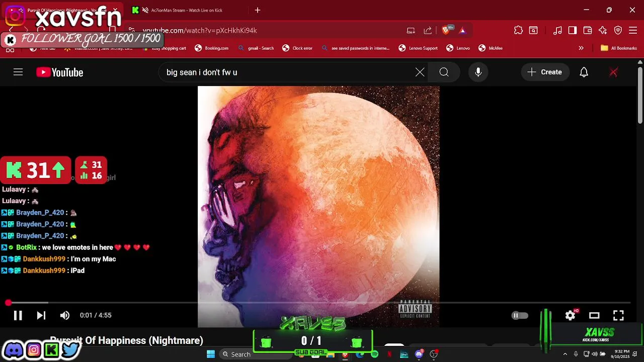This screenshot has height=362, width=644.
Task: Run the YouTube search magnifier button
Action: (x=444, y=72)
